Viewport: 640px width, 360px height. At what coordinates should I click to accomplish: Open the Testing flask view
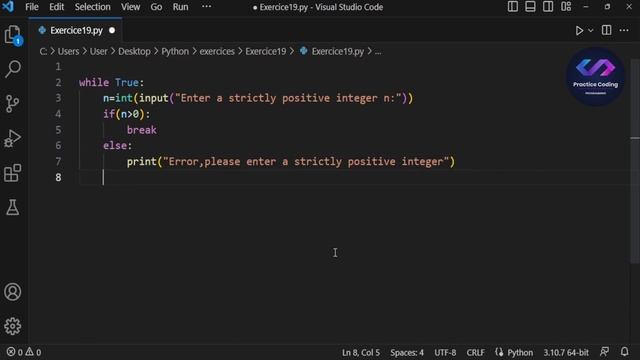(13, 207)
